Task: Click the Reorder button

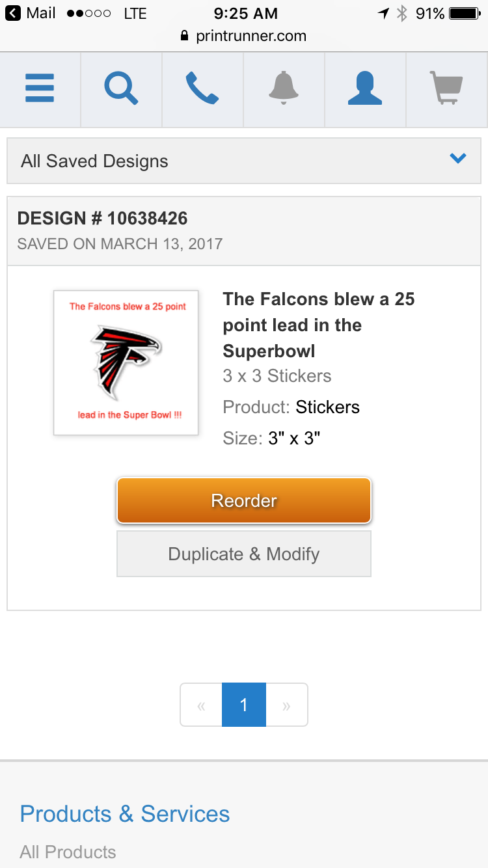Action: (244, 500)
